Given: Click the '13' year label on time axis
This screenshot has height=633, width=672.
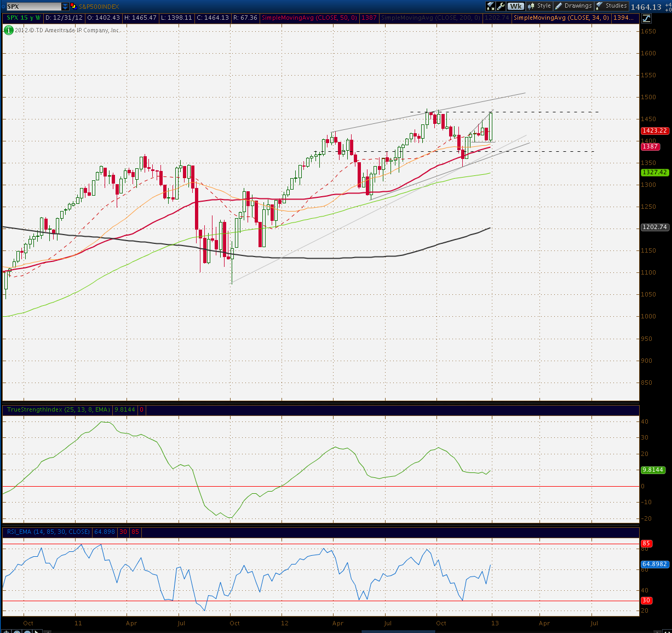Looking at the screenshot, I should pos(495,623).
